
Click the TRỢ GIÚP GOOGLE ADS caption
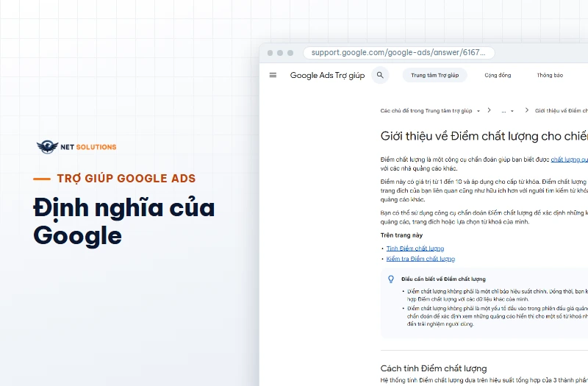126,179
